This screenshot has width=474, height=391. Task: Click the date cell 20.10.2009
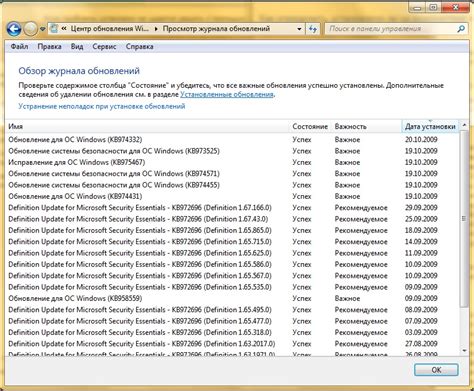(x=421, y=140)
